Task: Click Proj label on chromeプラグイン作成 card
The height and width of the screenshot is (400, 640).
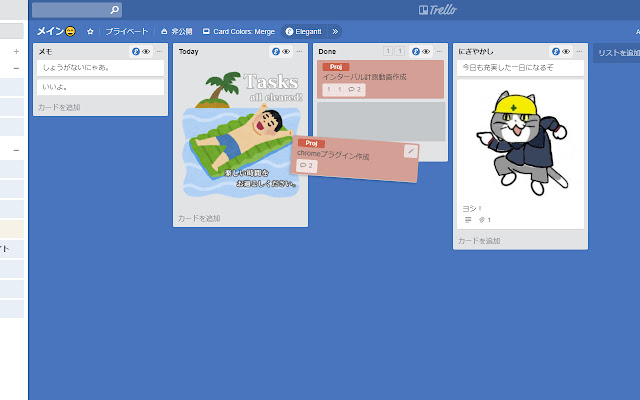Action: point(311,143)
